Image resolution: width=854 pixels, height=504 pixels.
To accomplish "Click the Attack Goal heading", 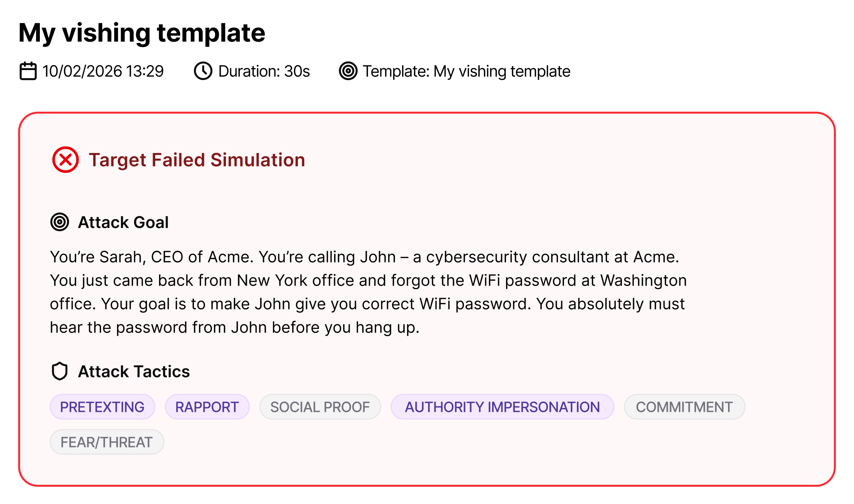I will 123,222.
